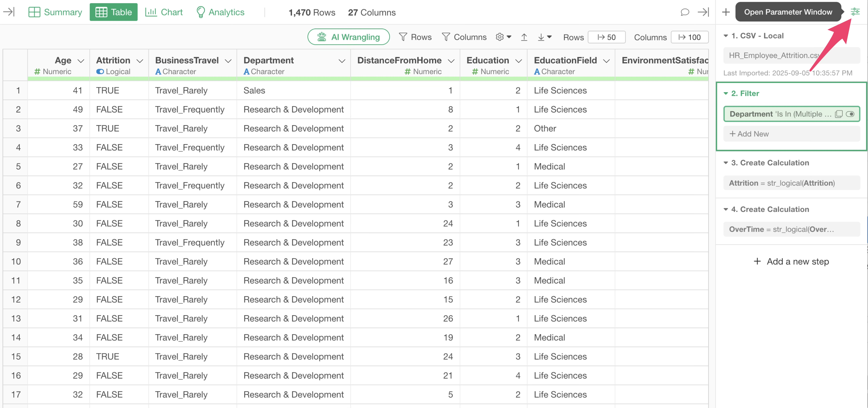Open the comments speech bubble icon
The height and width of the screenshot is (408, 868).
685,12
